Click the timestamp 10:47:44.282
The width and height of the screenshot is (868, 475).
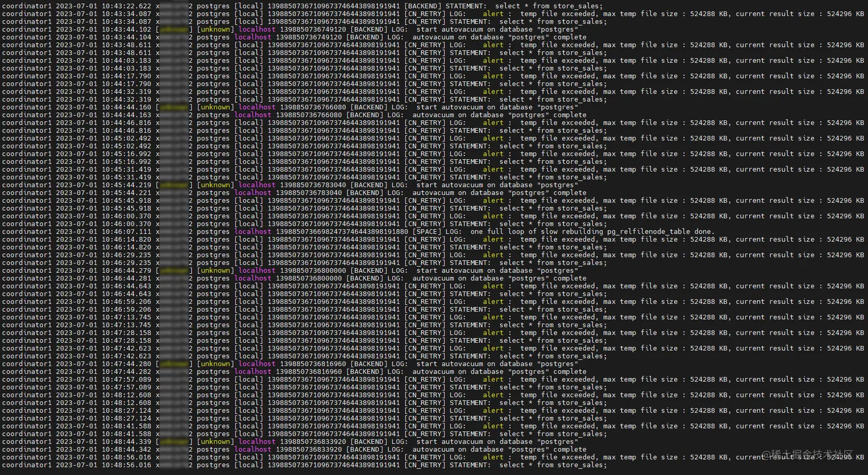tap(127, 372)
